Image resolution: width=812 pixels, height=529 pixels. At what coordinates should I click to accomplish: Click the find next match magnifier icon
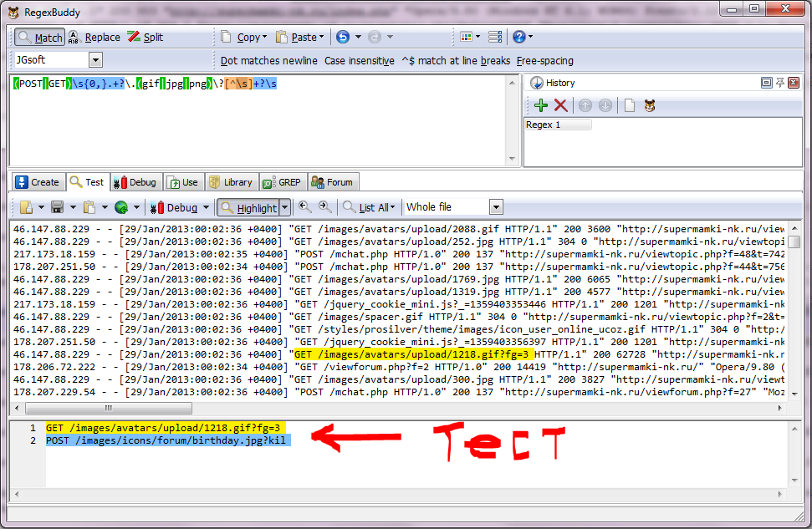point(324,207)
